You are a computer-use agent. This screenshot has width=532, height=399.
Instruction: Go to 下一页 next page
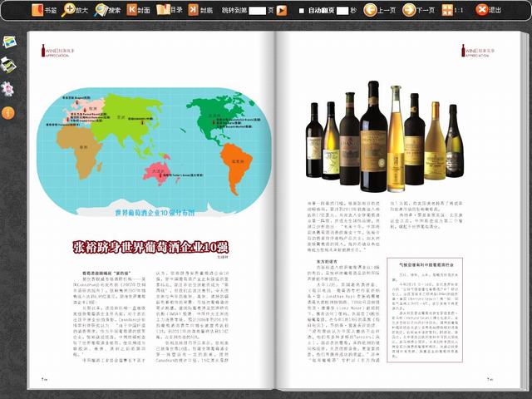418,10
